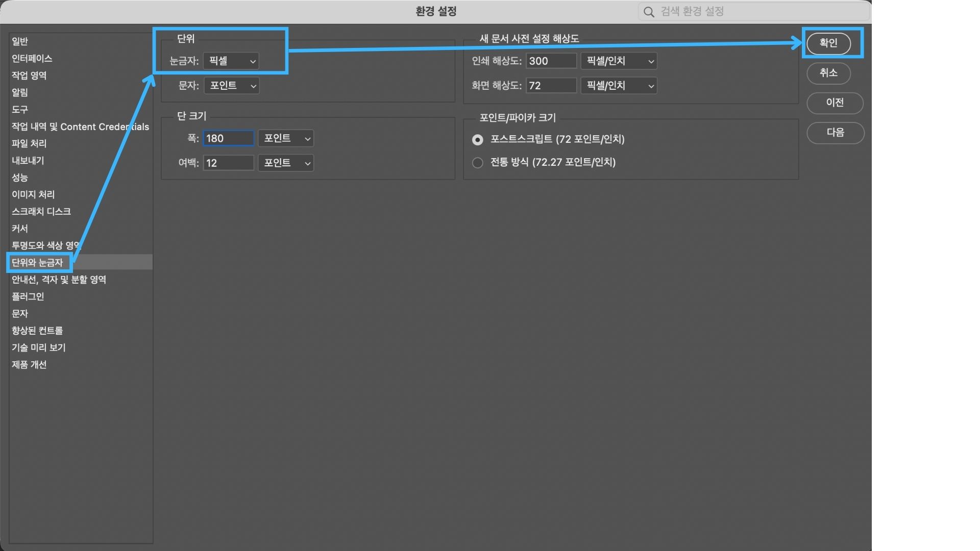Open 안내선, 격자 및 분할 영역 category
The image size is (980, 551).
81,280
